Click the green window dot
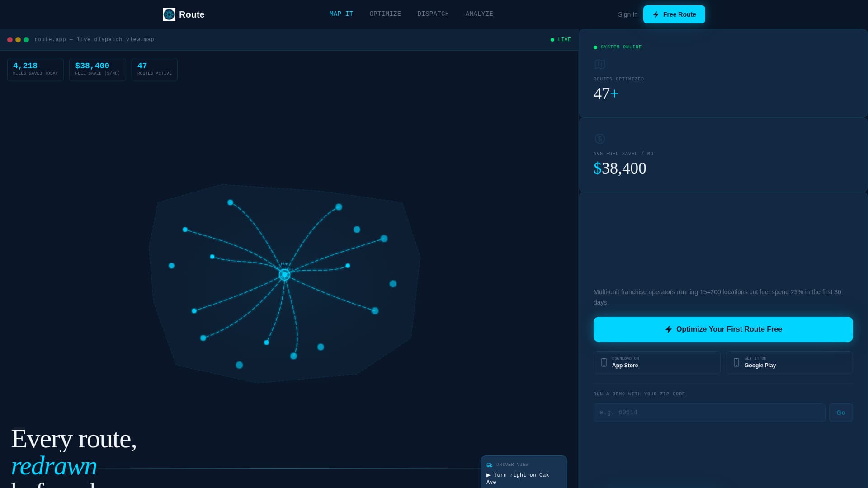Screen dimensions: 868x488 [x=26, y=40]
